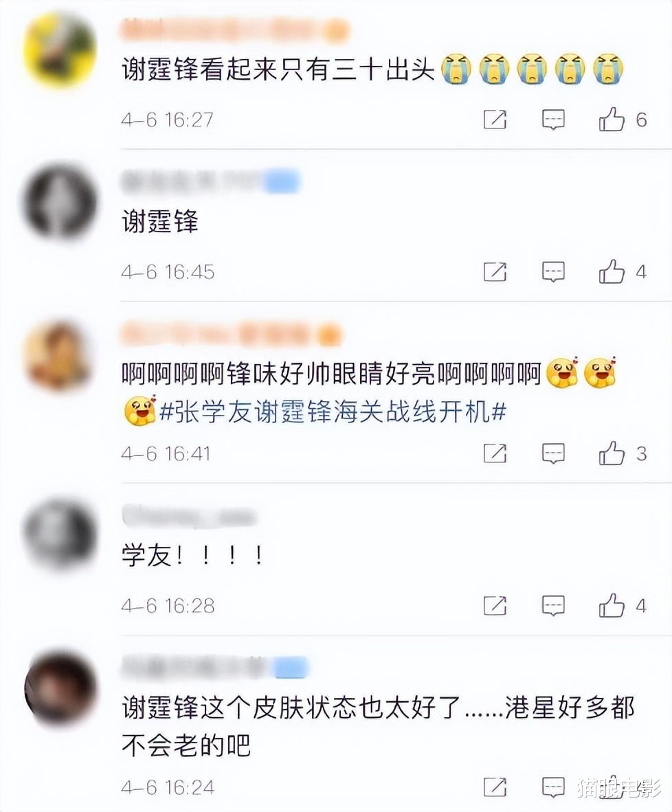
Task: Tap the 16:24 commenter's dark avatar
Action: [x=61, y=689]
